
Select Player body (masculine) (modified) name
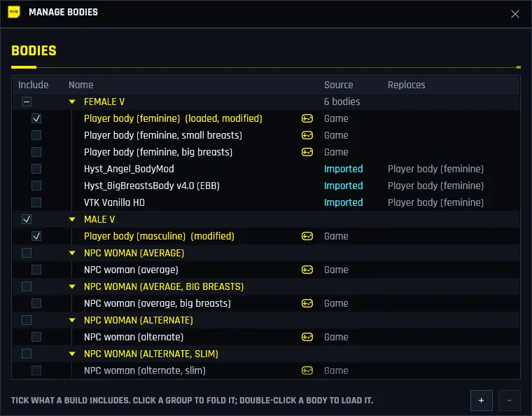coord(159,236)
